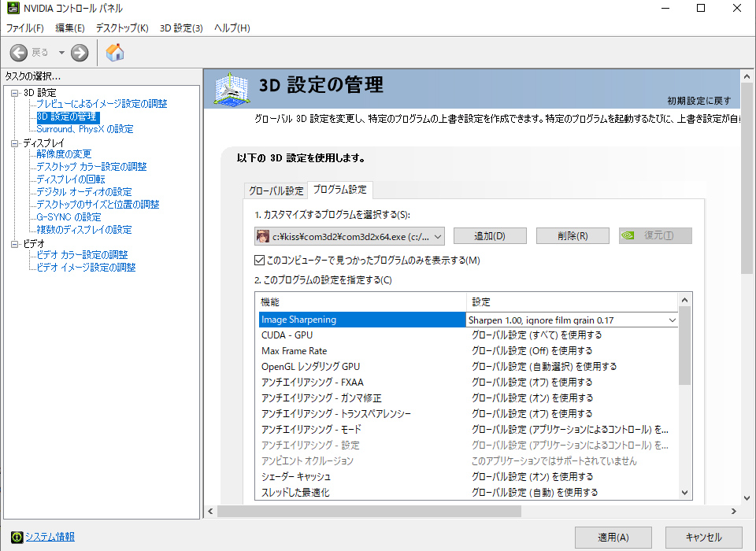Click the キャンセル button

click(704, 537)
